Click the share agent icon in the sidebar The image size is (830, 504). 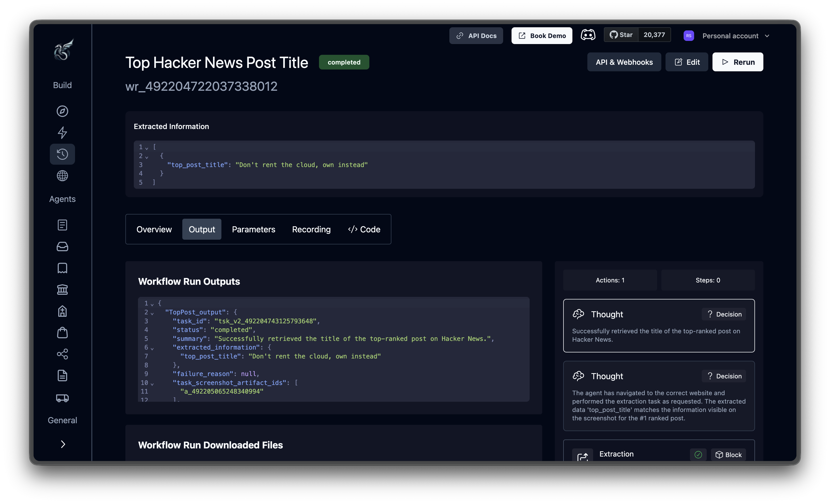point(62,354)
